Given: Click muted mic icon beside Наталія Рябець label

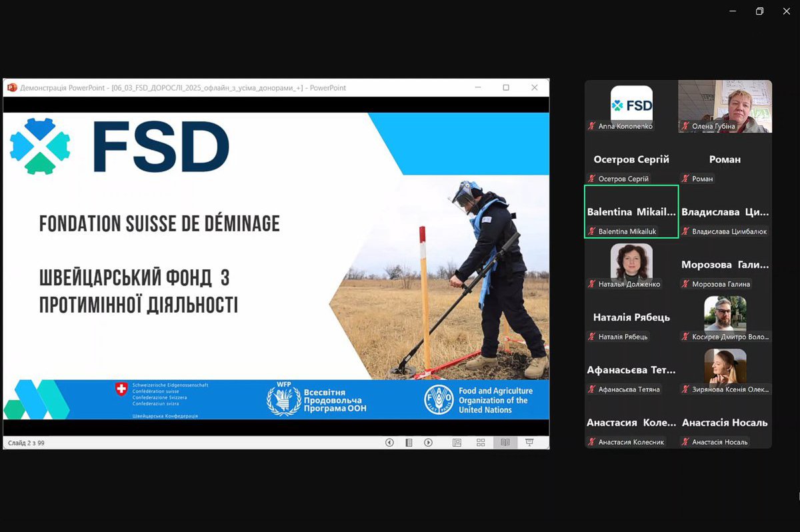Looking at the screenshot, I should 591,337.
